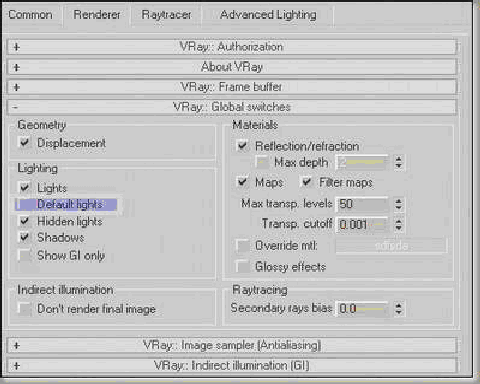480x384 pixels.
Task: Click the Transp. cutoff spinner arrows
Action: tap(398, 224)
